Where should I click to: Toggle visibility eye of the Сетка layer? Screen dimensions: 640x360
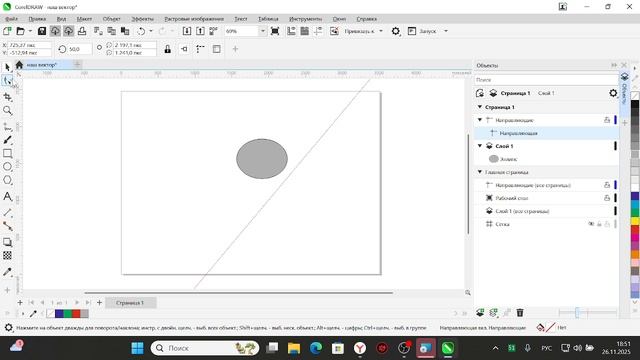[591, 224]
